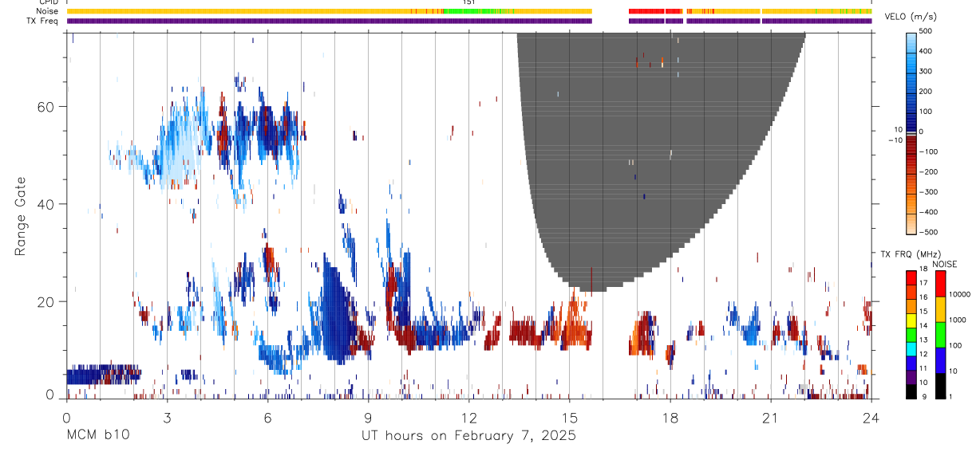Click the red 17–18 MHz TX FRQ swatch

[x=912, y=277]
